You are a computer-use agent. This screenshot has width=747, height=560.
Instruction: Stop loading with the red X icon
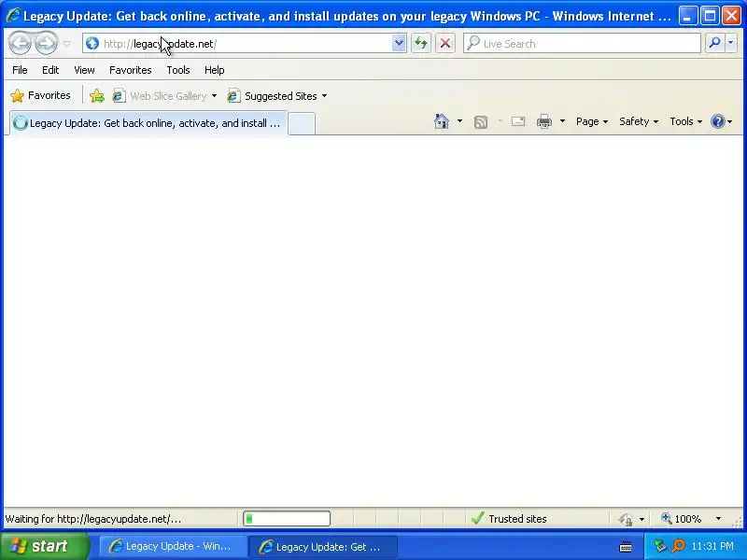[445, 43]
